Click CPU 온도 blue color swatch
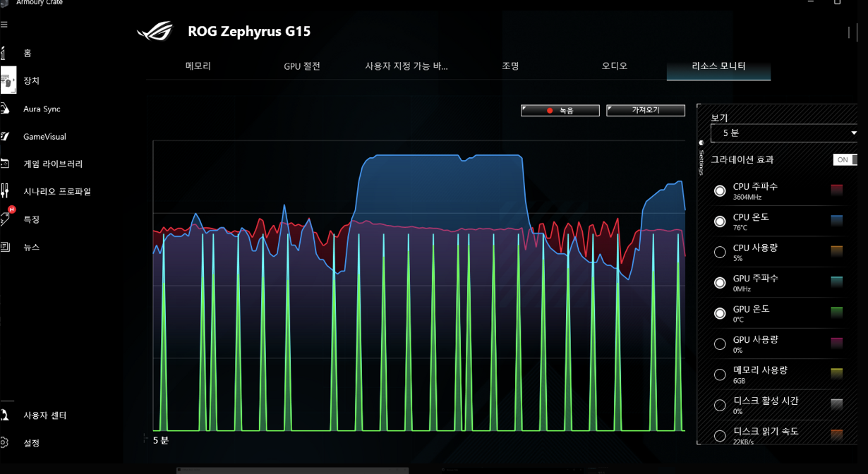The height and width of the screenshot is (474, 868). [x=836, y=221]
